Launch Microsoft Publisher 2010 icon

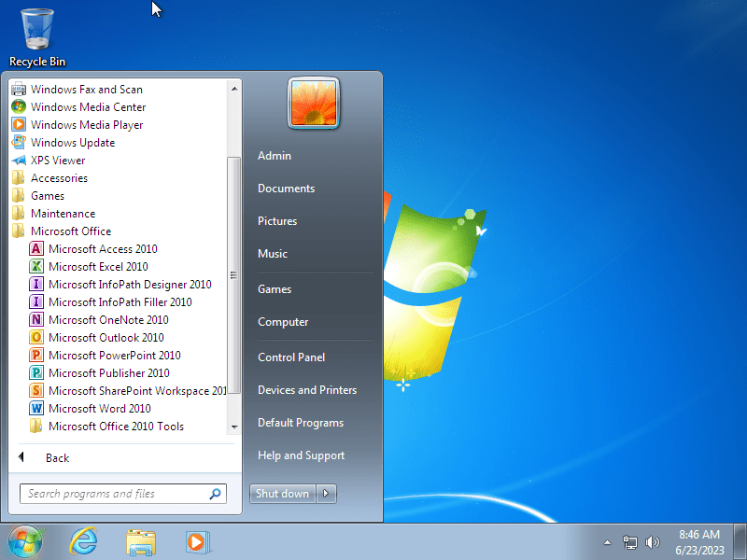(36, 372)
